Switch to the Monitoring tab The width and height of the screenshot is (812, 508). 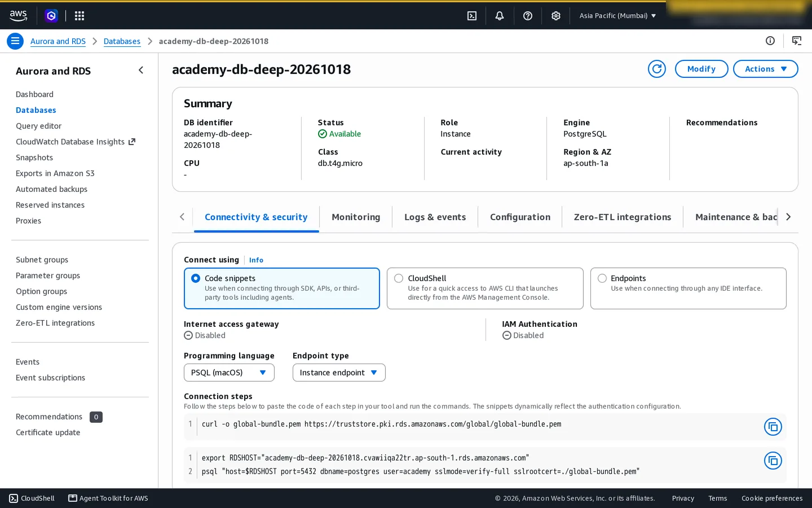(356, 217)
